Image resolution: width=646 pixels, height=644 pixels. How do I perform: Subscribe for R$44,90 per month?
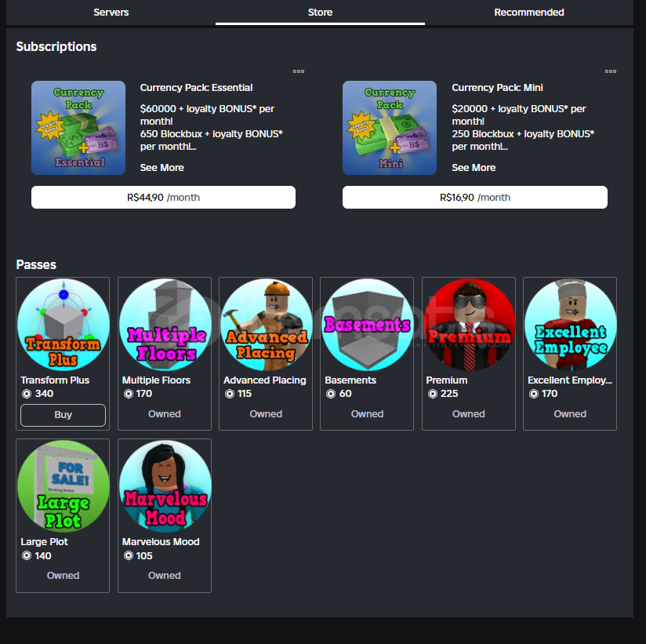point(164,197)
